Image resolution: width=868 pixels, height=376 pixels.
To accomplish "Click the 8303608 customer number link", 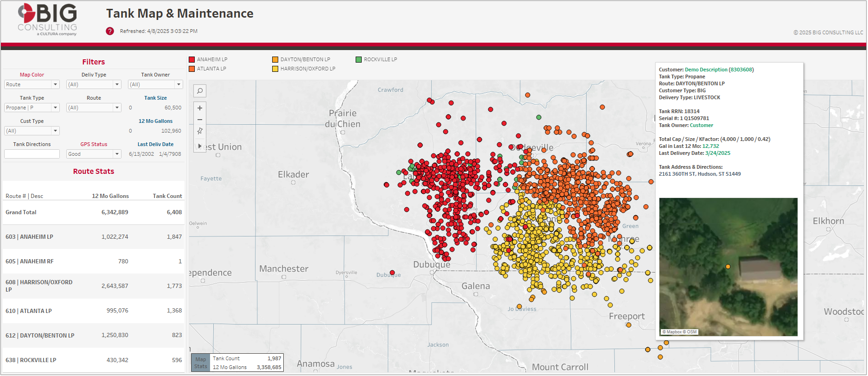I will click(741, 70).
